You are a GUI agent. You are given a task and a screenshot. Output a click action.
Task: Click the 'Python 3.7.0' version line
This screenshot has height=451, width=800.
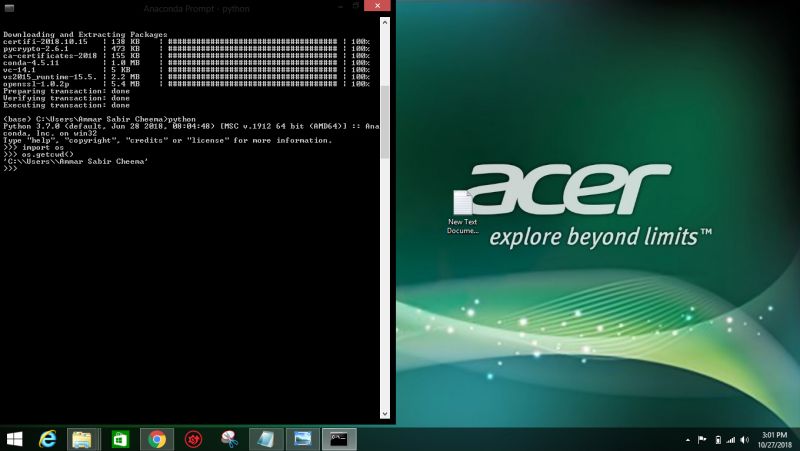(191, 126)
